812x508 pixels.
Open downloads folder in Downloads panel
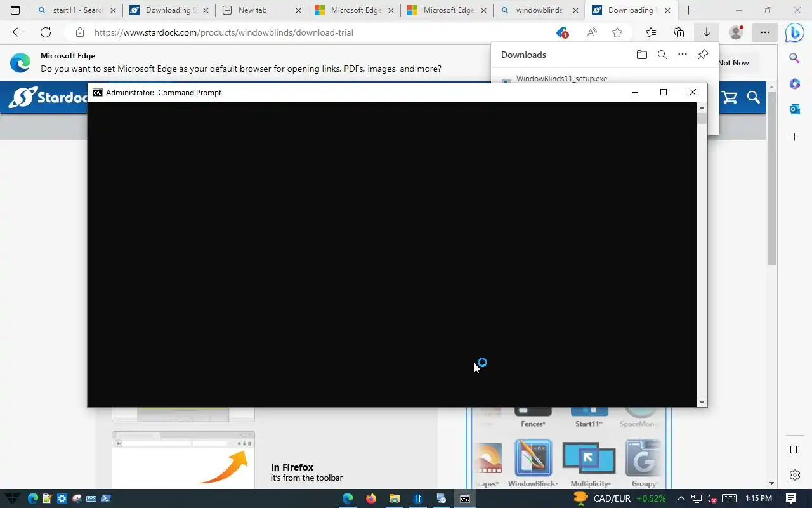642,55
